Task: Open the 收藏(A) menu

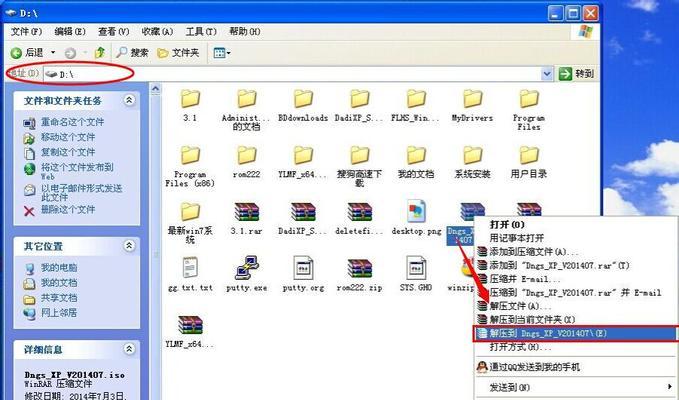Action: [157, 32]
